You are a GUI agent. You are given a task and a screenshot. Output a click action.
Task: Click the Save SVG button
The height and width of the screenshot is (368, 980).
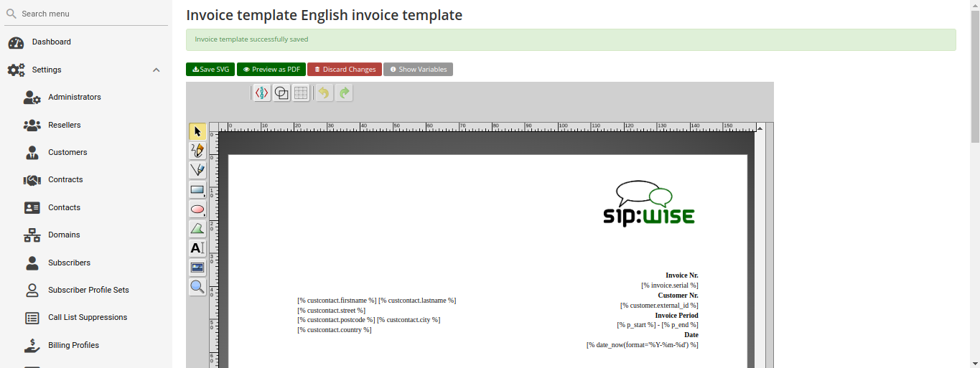click(x=210, y=70)
